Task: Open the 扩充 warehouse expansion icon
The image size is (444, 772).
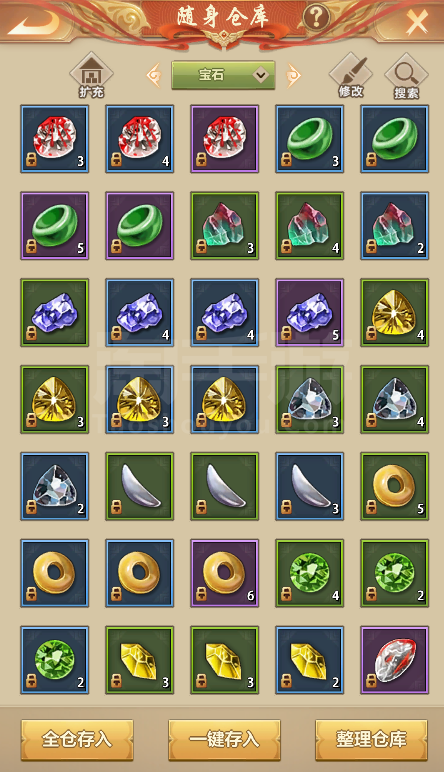Action: [x=91, y=75]
